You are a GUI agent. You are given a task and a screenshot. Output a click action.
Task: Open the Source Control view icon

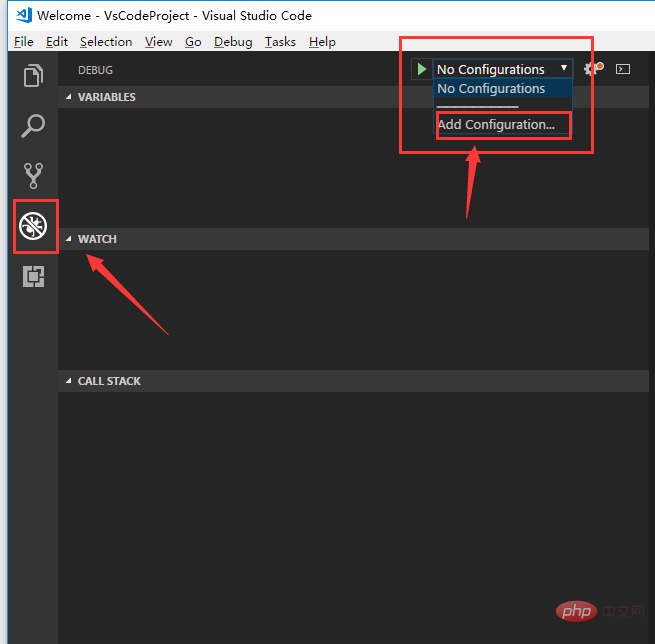pyautogui.click(x=33, y=175)
